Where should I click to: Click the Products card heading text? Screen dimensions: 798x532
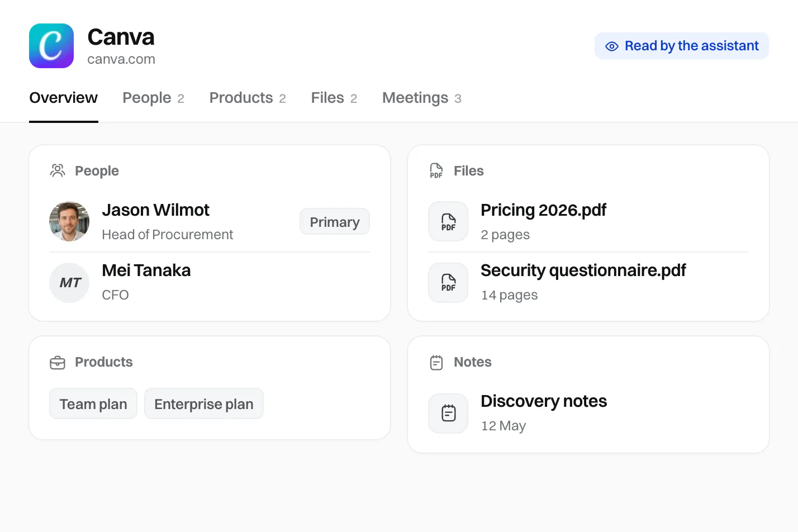click(104, 362)
